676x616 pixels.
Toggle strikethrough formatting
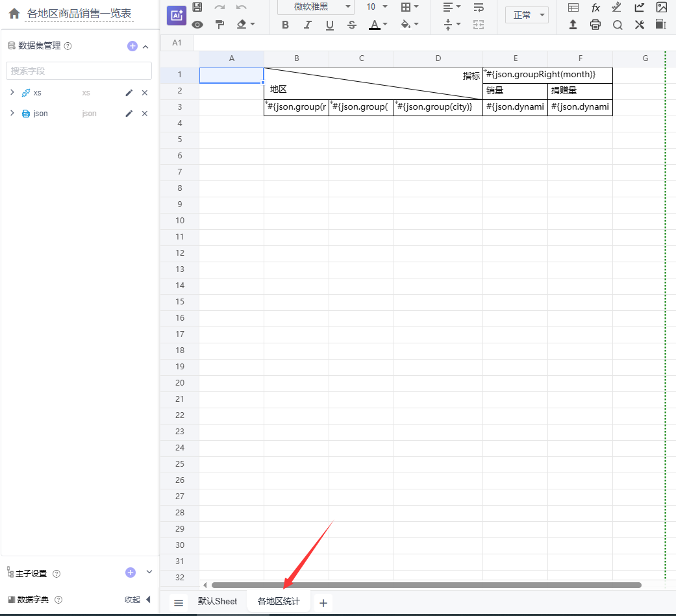[x=352, y=25]
